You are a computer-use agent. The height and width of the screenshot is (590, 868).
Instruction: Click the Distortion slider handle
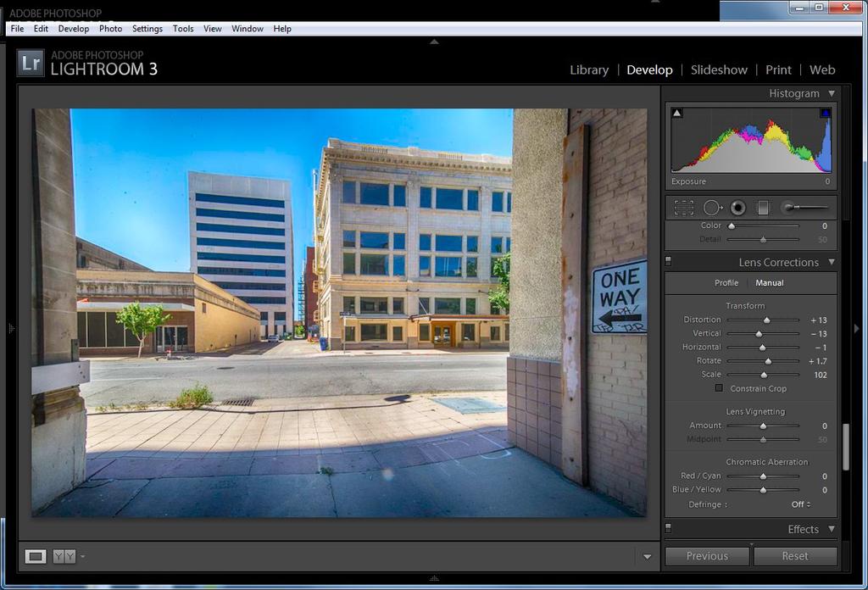(x=767, y=320)
